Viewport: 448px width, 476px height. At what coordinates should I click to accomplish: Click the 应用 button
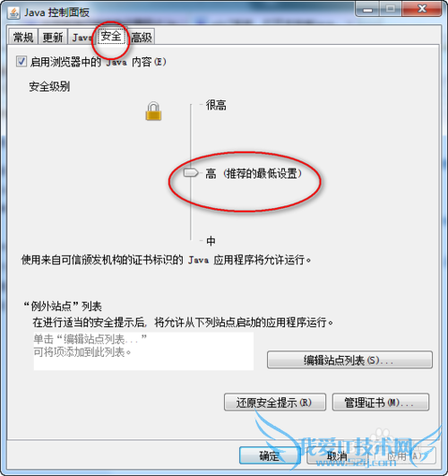405,455
